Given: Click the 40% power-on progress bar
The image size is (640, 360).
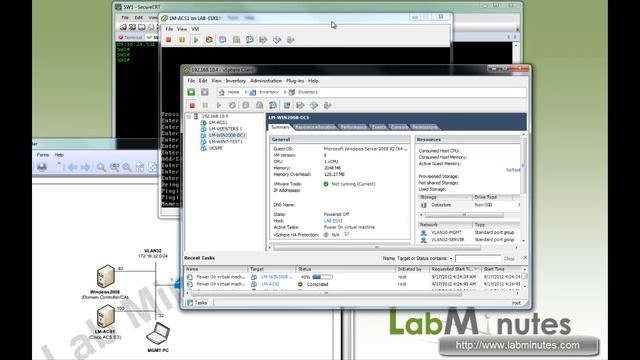Looking at the screenshot, I should coord(322,277).
